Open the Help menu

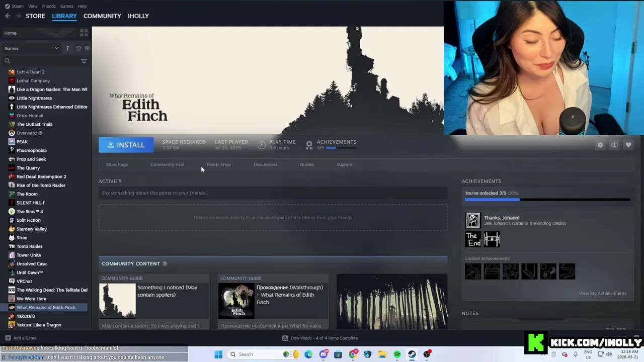tap(83, 6)
